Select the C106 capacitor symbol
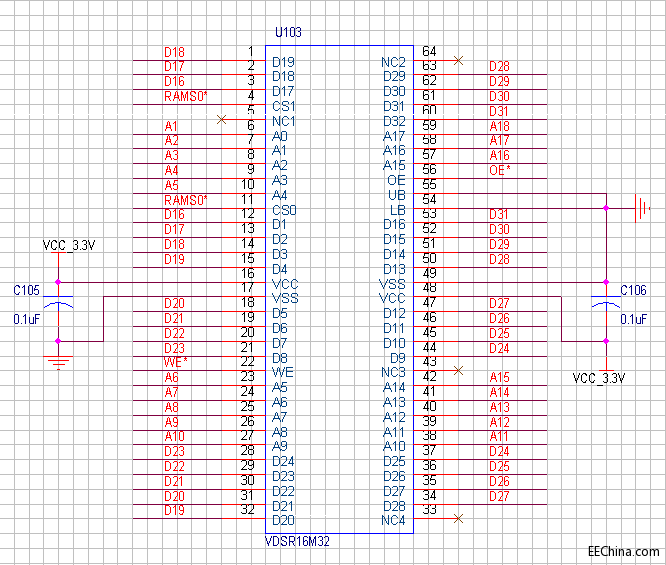 pyautogui.click(x=606, y=302)
